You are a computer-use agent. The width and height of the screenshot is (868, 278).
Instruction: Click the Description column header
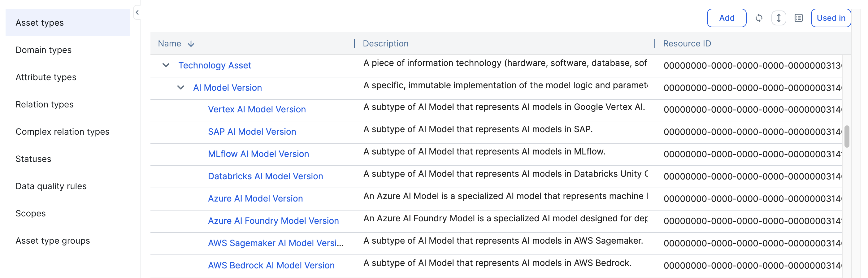pos(385,43)
